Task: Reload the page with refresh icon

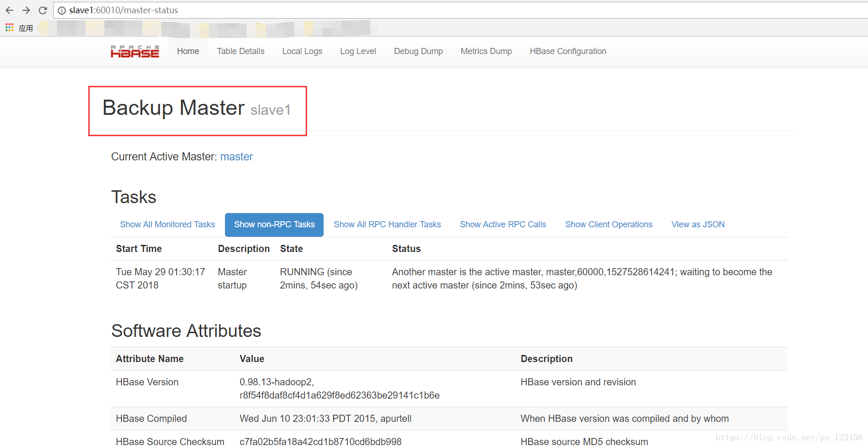Action: point(43,10)
